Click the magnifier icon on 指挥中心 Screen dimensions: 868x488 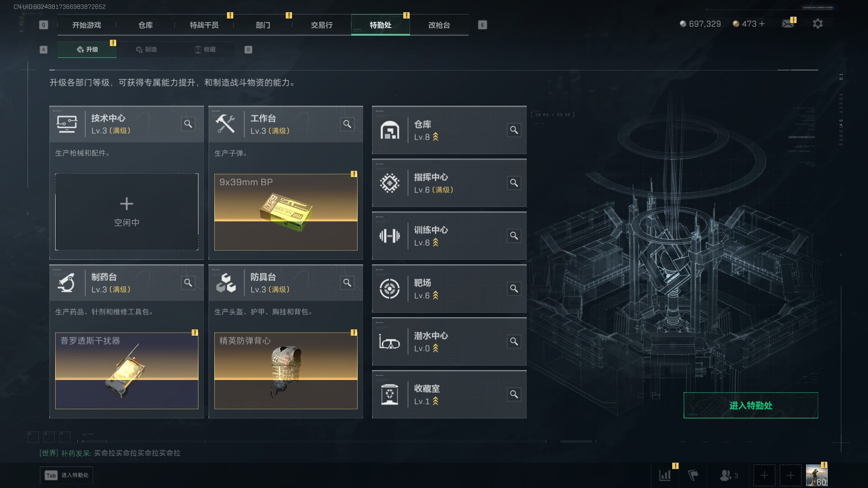[514, 183]
